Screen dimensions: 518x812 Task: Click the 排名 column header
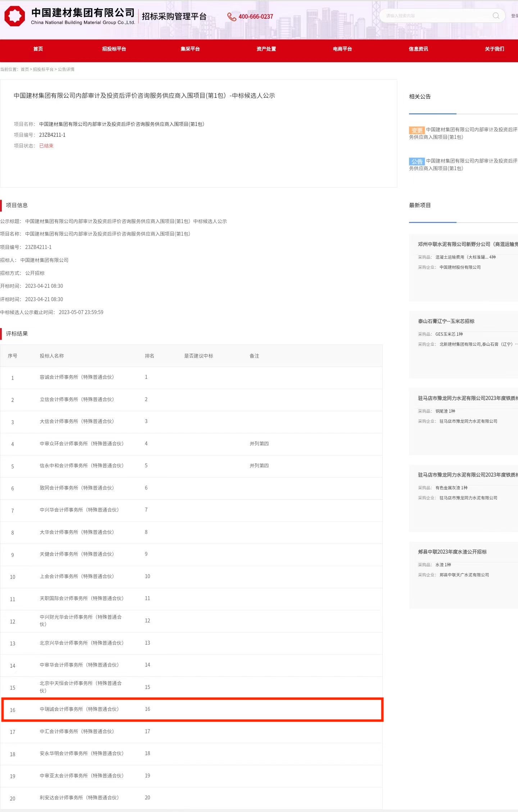click(150, 356)
